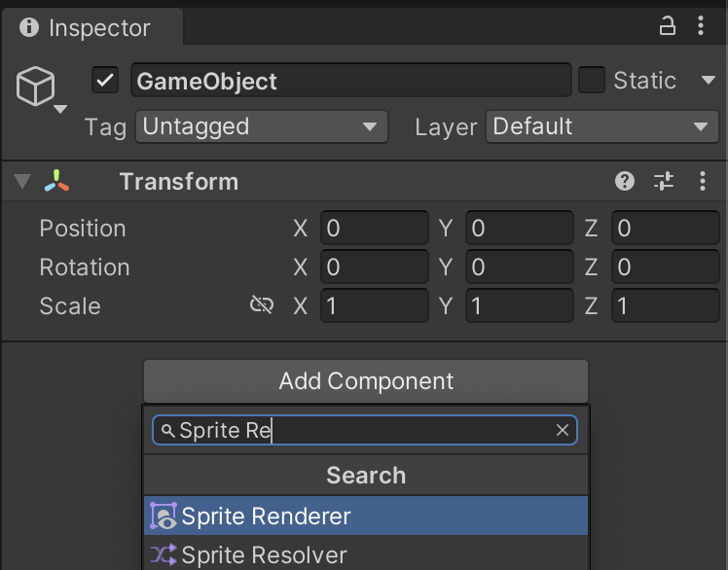
Task: Open the Tag dropdown showing Untagged
Action: [x=261, y=126]
